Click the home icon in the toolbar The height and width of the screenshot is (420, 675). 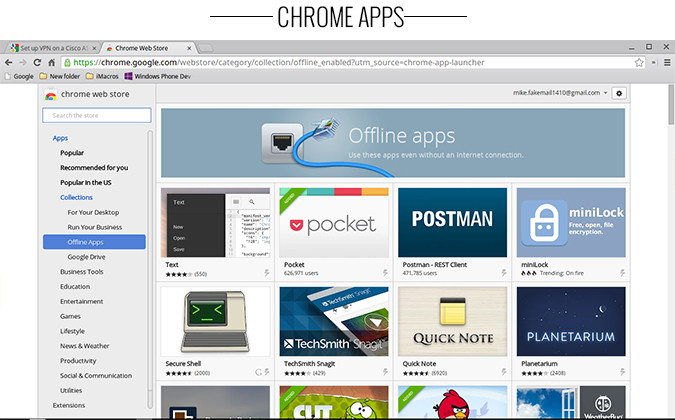tap(51, 62)
